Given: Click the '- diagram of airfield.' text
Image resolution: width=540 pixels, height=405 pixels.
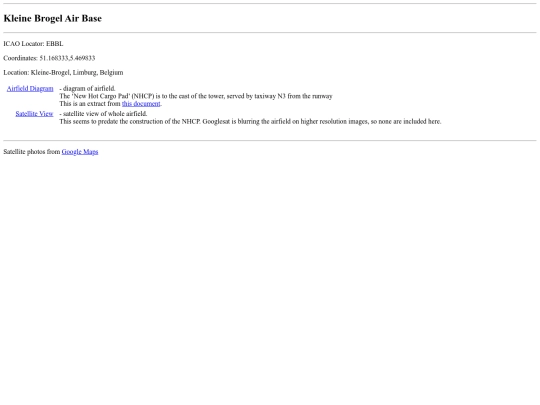Looking at the screenshot, I should click(87, 89).
